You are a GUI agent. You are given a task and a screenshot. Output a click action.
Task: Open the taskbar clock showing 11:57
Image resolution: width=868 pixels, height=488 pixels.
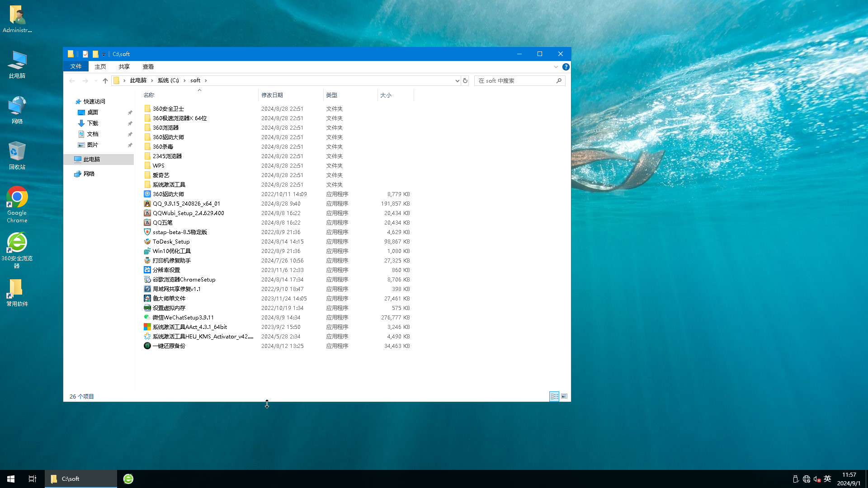[x=849, y=479]
